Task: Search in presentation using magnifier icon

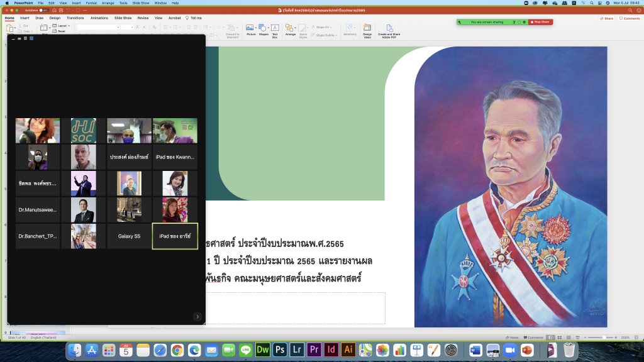Action: pos(630,10)
